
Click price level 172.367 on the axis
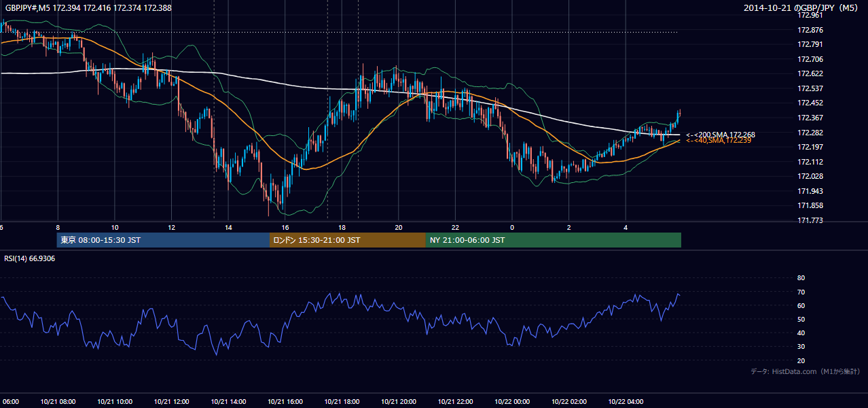(810, 118)
